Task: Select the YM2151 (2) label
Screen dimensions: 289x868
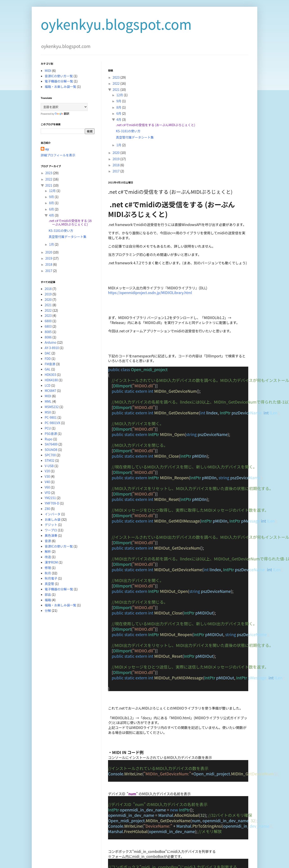Action: pos(50,498)
